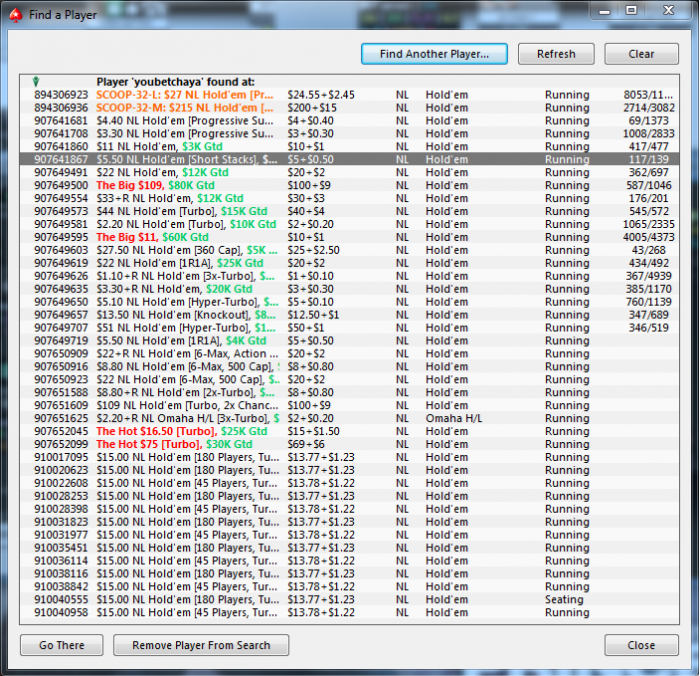Viewport: 700px width, 676px height.
Task: Select the $2.20 NL Hold'em [Turbo] $10K row
Action: [x=350, y=224]
